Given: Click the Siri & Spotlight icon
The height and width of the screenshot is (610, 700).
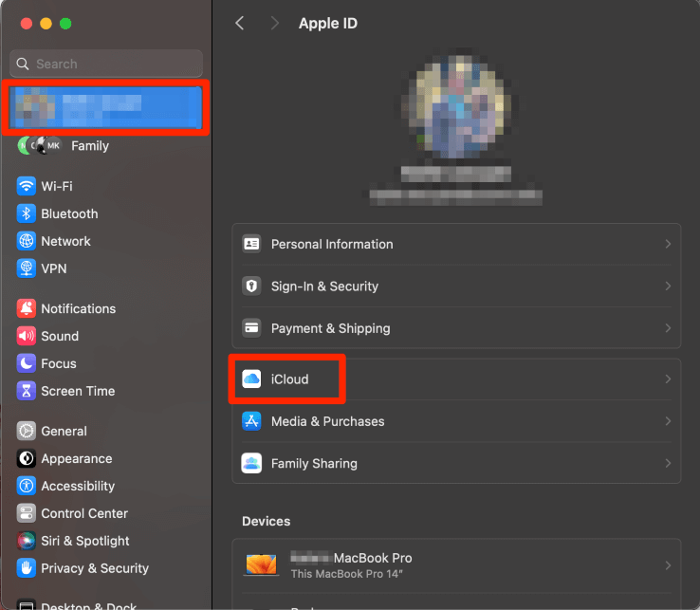Looking at the screenshot, I should [27, 541].
